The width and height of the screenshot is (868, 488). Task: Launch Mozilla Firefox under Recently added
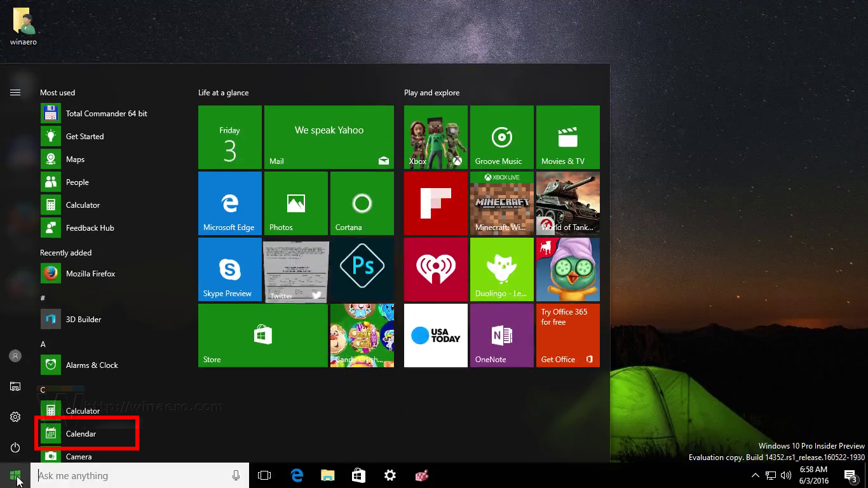coord(90,273)
